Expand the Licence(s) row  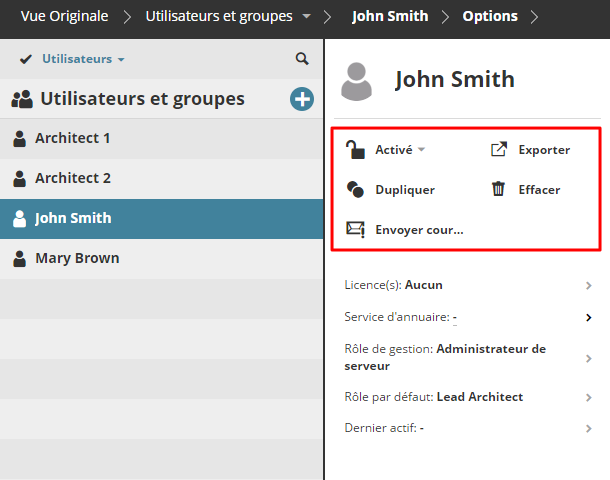click(589, 285)
